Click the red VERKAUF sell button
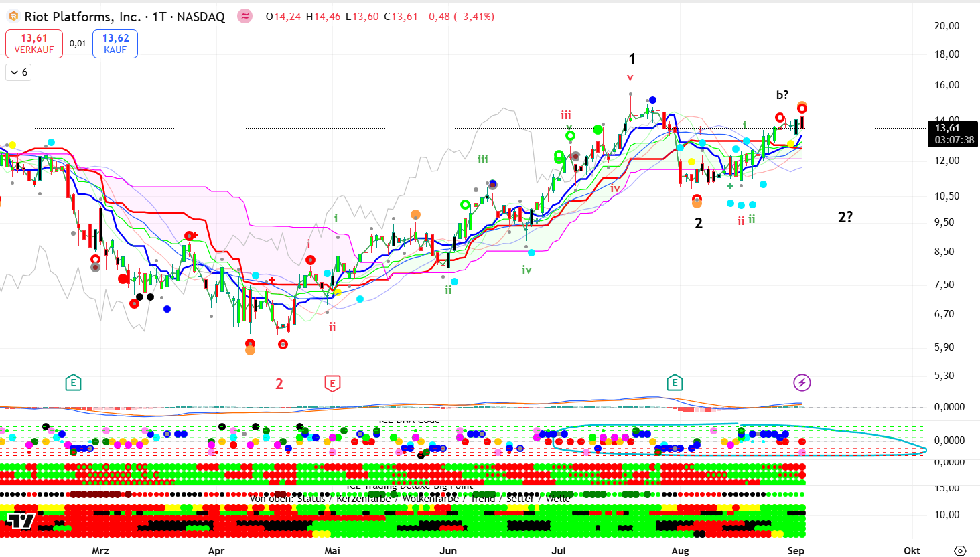980x557 pixels. point(34,44)
